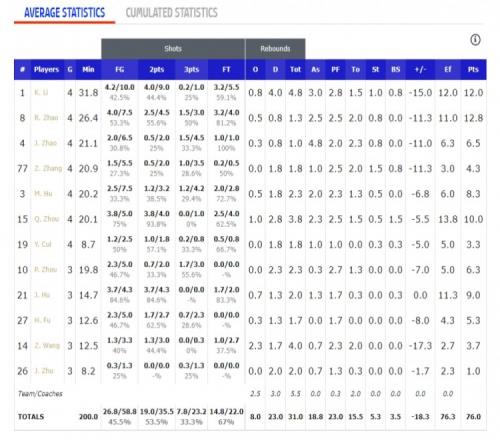Viewport: 500px width, 440px height.
Task: Open the player link in row number 8
Action: [46, 118]
